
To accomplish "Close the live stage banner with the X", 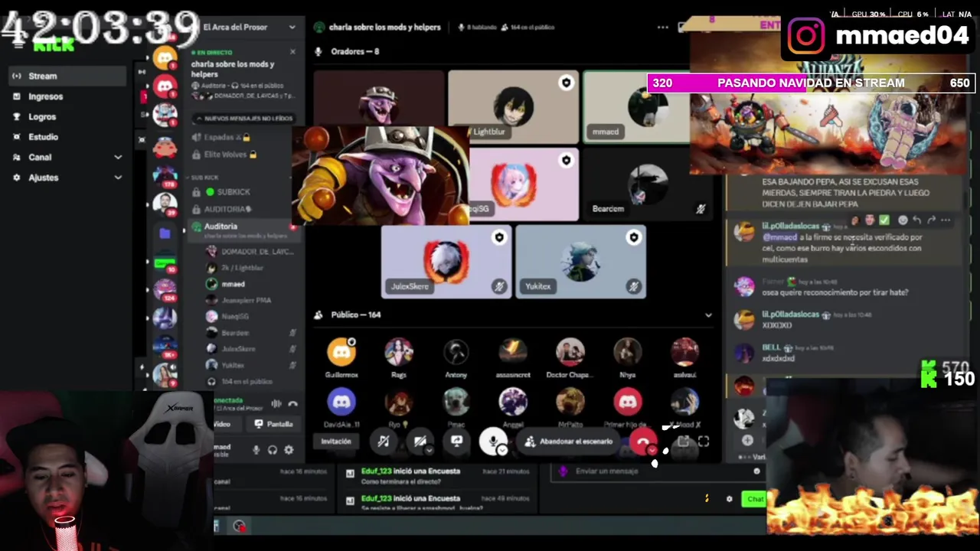I will pyautogui.click(x=292, y=52).
